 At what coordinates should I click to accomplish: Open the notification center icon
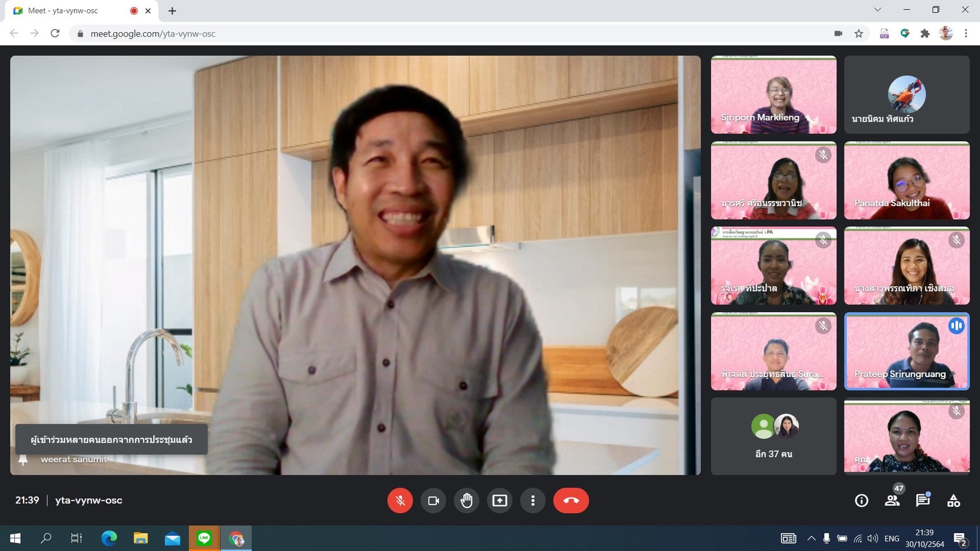[960, 538]
